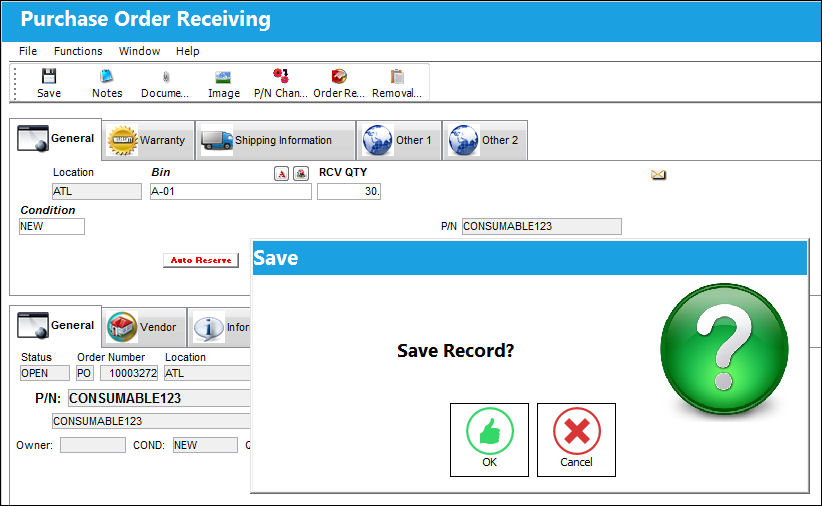This screenshot has width=822, height=506.
Task: Switch to the Shipping Information tab
Action: pyautogui.click(x=276, y=140)
